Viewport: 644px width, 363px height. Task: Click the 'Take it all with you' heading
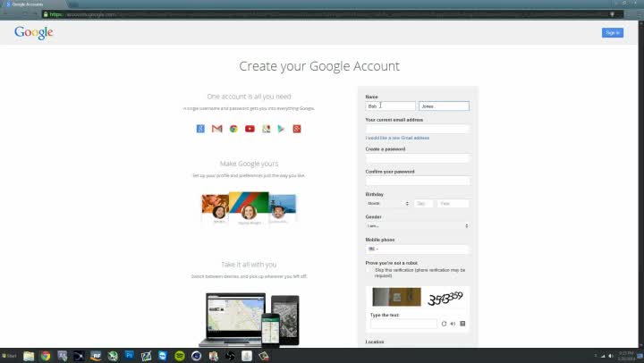249,265
